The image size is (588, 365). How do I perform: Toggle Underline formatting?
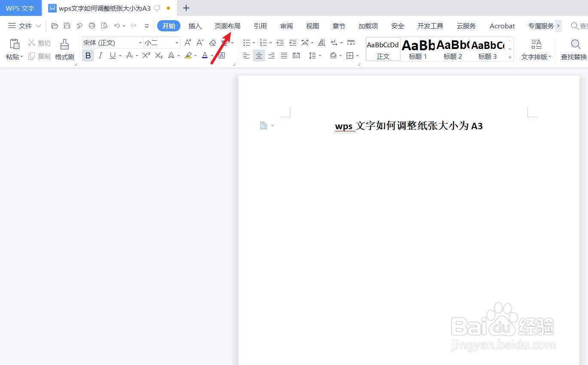tap(113, 55)
